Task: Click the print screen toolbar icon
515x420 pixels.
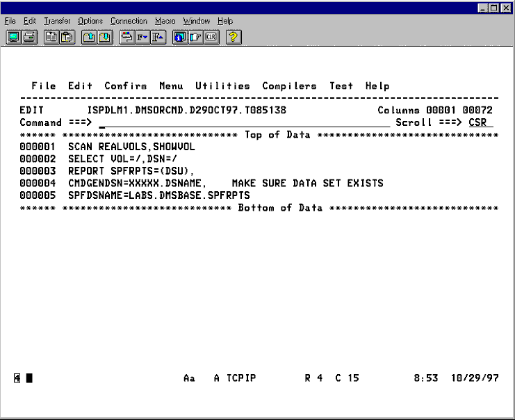Action: 28,37
